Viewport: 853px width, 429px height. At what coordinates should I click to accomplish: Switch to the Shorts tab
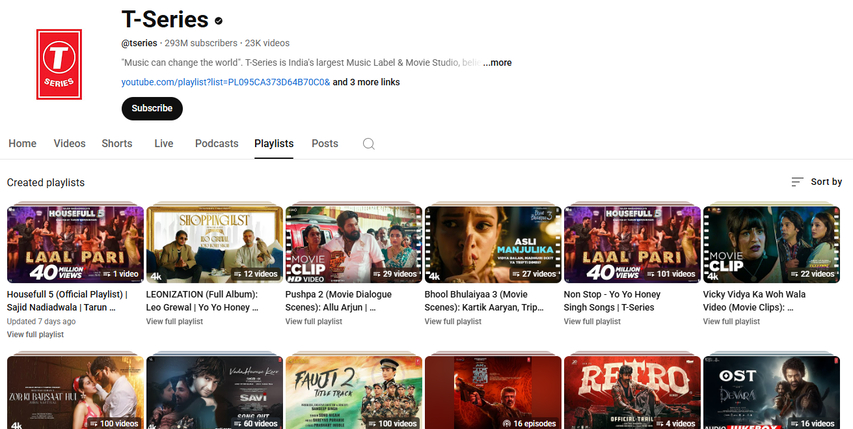117,144
